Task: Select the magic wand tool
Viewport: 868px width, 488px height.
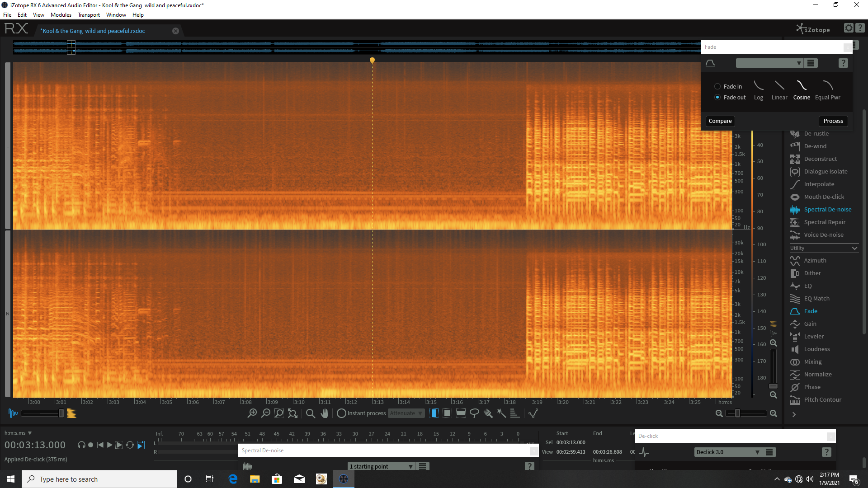Action: pos(501,413)
